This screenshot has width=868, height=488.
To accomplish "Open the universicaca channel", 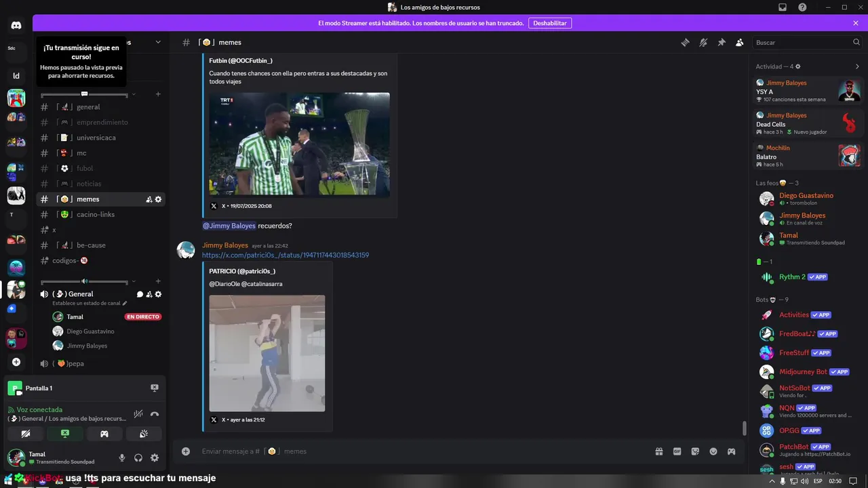I will click(x=100, y=138).
